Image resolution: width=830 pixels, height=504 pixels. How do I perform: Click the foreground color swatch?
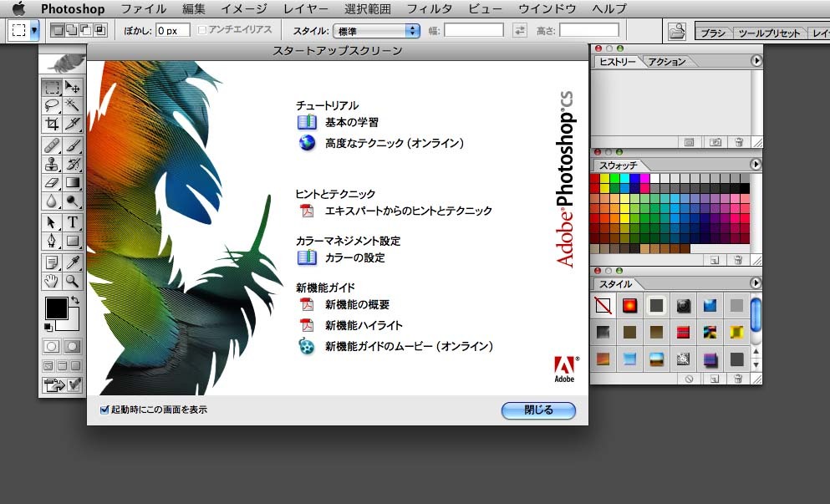click(56, 308)
